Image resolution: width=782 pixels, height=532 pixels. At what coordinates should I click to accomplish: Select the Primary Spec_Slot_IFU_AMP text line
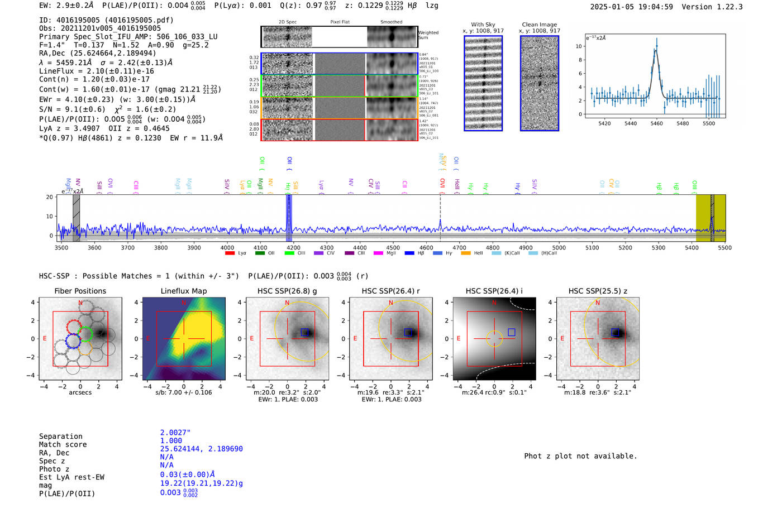[x=128, y=37]
